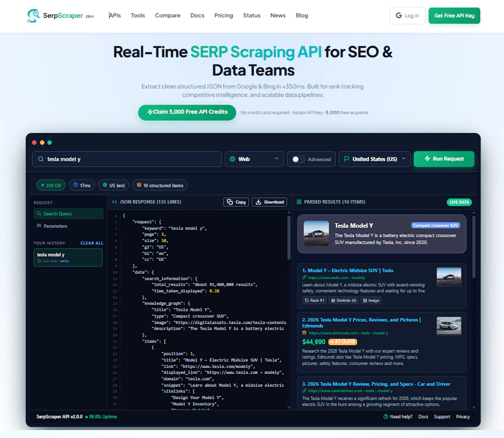
Task: Click the link icon before tesla.com URL
Action: point(304,277)
